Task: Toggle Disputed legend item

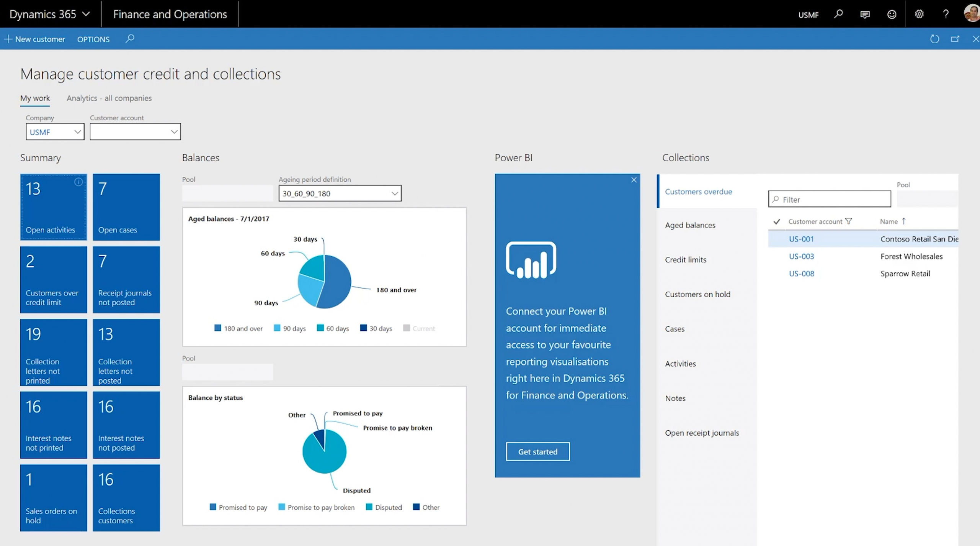Action: [384, 507]
